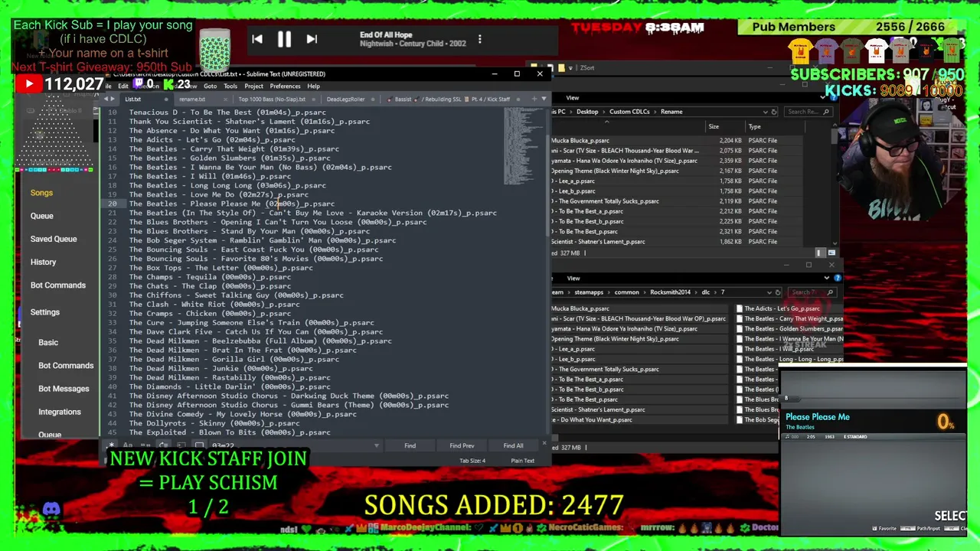This screenshot has width=980, height=551.
Task: Open Bot Messages in the sidebar
Action: [64, 389]
